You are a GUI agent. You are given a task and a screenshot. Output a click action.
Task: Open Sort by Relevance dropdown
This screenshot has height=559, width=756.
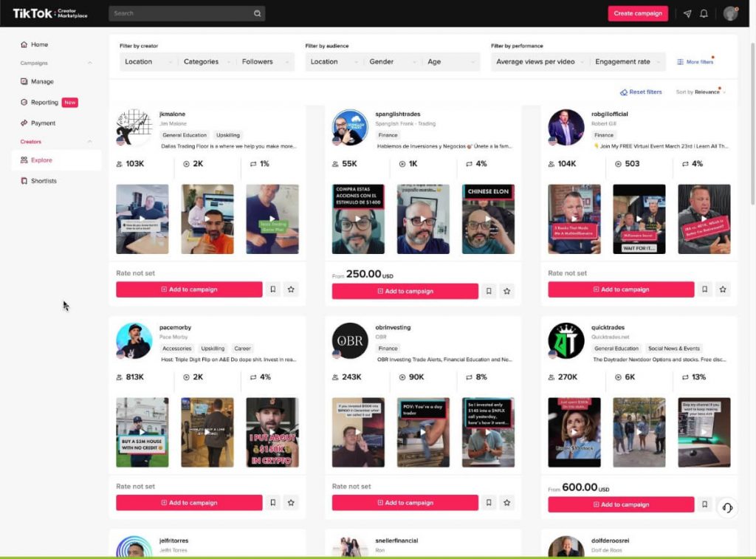(701, 92)
